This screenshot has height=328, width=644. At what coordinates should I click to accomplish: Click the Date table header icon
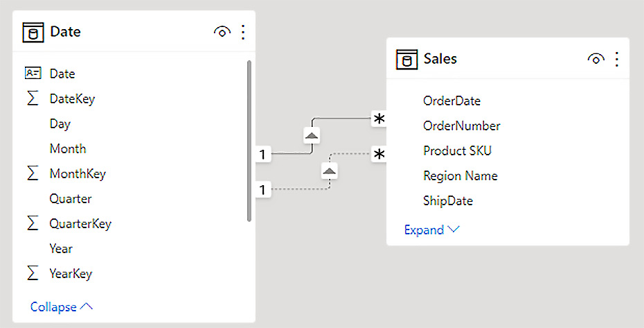point(33,32)
